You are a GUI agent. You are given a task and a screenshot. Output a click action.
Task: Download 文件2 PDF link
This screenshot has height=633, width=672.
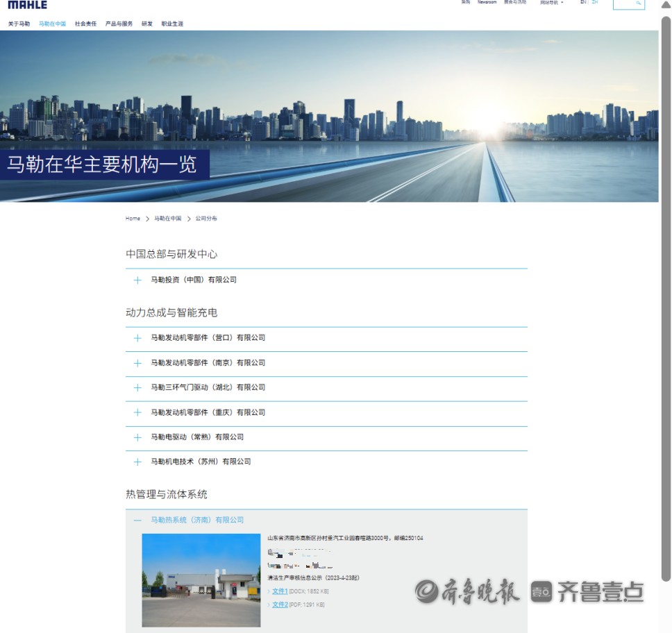[280, 605]
